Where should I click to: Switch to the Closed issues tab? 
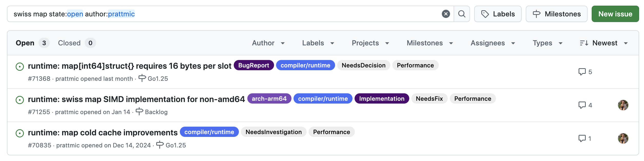coord(77,43)
